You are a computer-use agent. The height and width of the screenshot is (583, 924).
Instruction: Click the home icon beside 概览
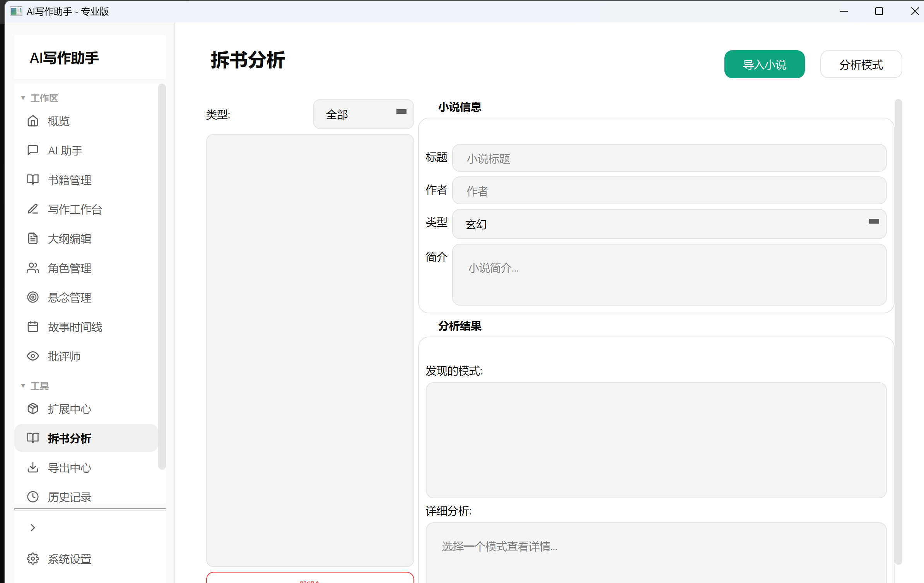click(33, 121)
